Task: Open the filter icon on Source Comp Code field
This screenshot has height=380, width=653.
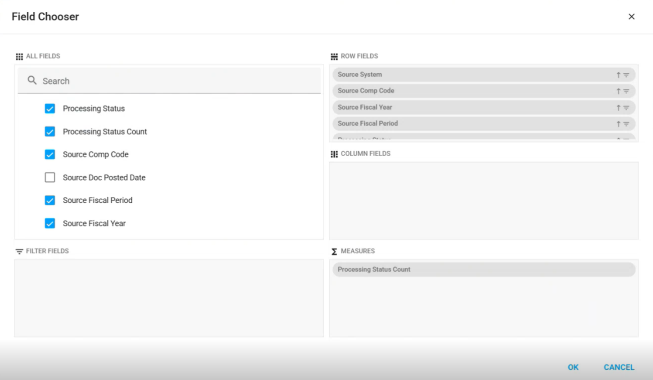Action: coord(626,91)
